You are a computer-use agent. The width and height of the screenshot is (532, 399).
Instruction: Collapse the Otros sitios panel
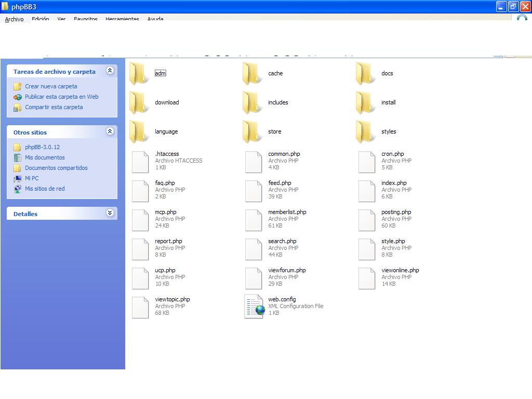pyautogui.click(x=110, y=131)
